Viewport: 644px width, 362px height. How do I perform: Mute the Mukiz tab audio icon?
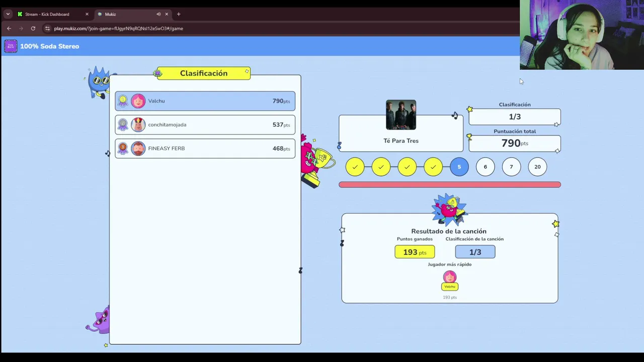point(158,14)
